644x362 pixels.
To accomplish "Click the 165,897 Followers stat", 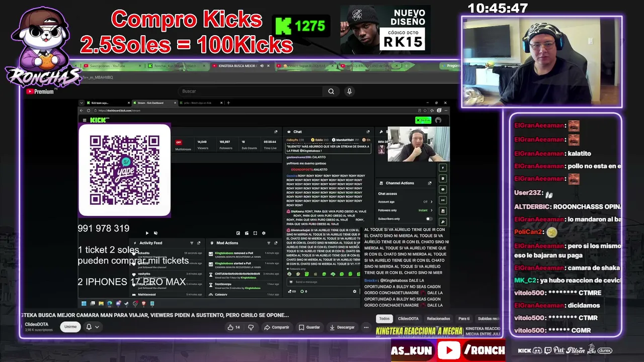I will pyautogui.click(x=225, y=145).
